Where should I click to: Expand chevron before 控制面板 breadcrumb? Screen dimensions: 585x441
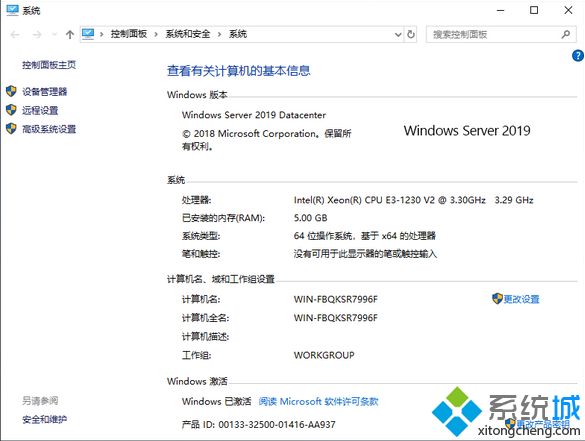pos(101,34)
